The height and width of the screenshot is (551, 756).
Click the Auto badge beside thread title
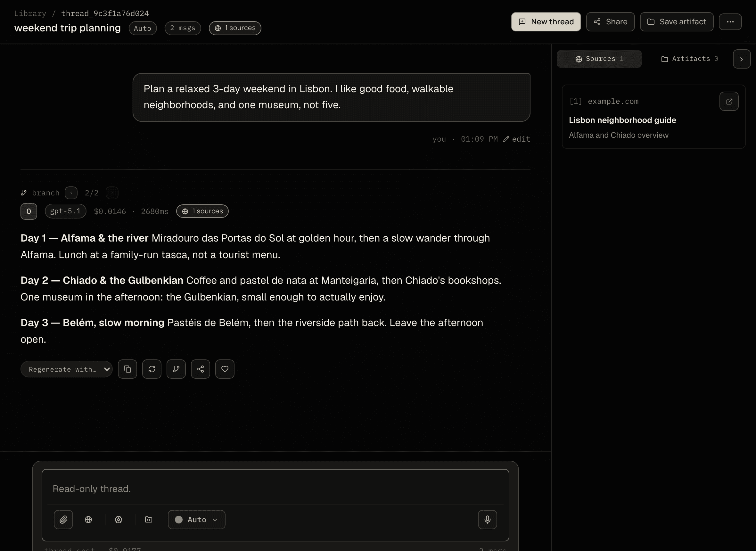point(143,28)
